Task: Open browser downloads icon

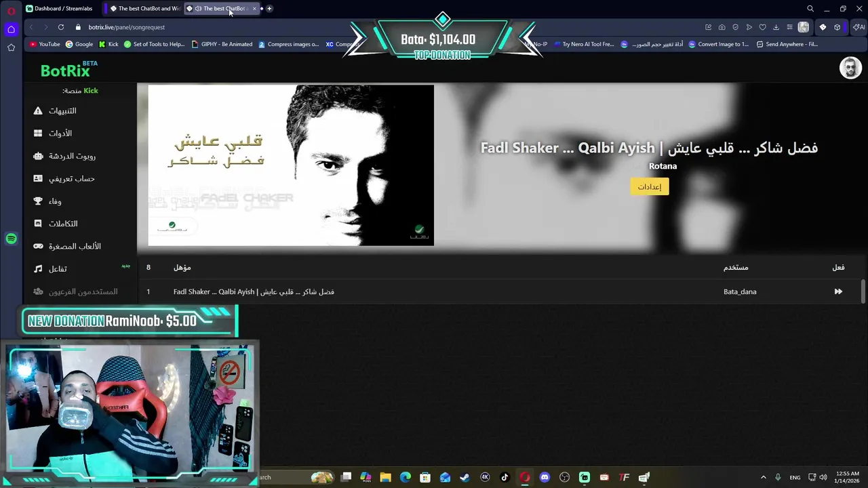Action: (x=776, y=27)
